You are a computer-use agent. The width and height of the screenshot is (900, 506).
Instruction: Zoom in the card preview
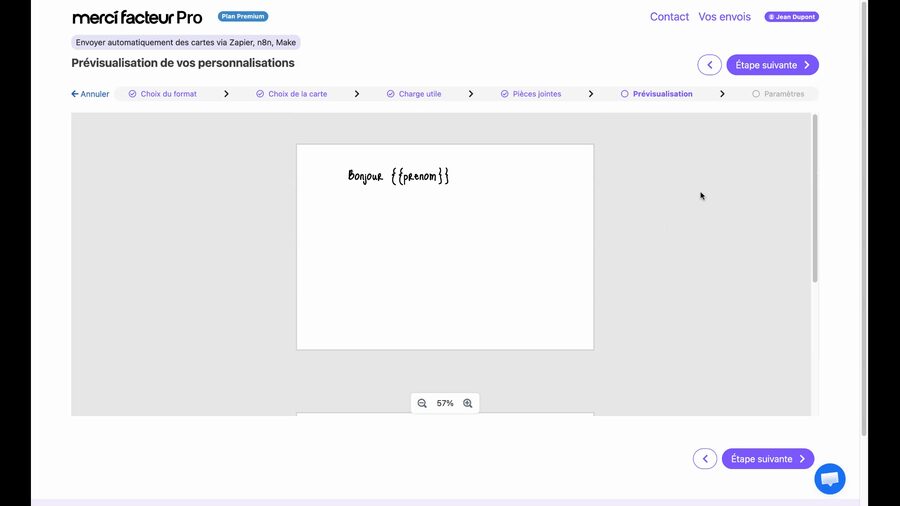coord(468,403)
